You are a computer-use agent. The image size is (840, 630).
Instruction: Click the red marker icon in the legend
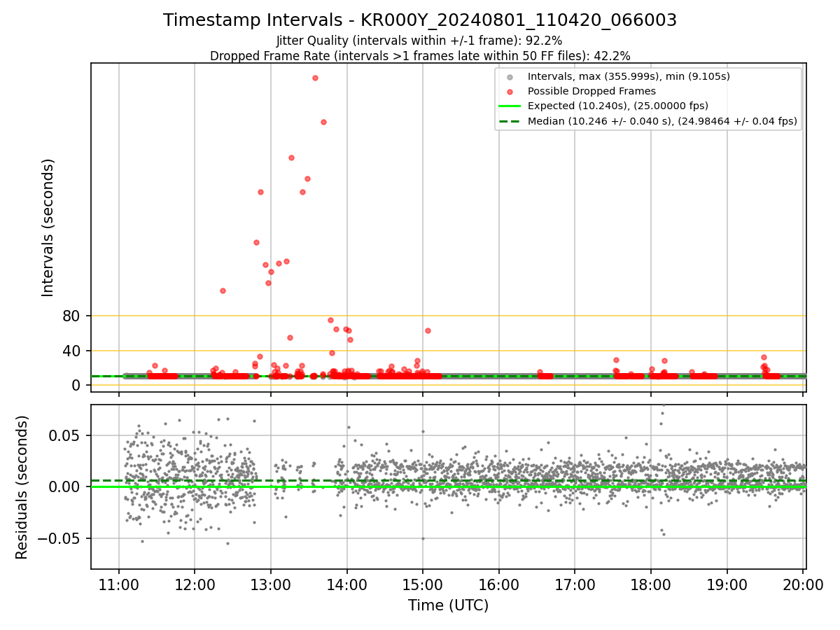click(x=510, y=92)
